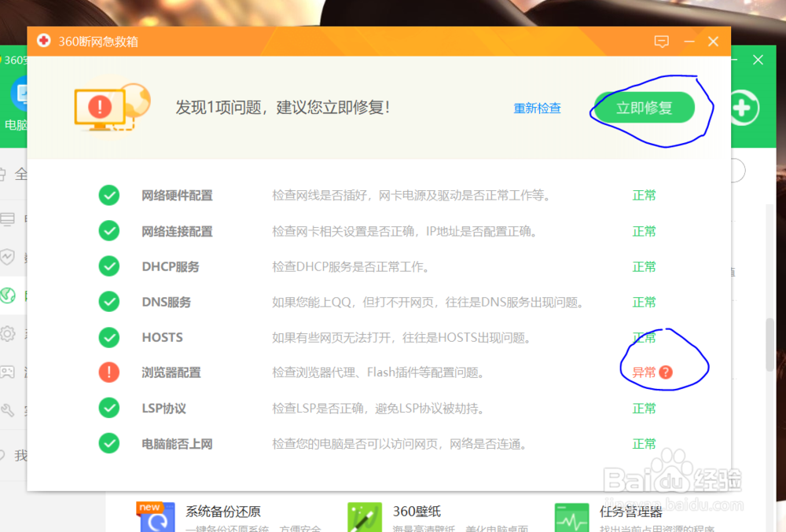Minimize the 360断网急救箱 window
Viewport: 786px width, 532px height.
689,42
